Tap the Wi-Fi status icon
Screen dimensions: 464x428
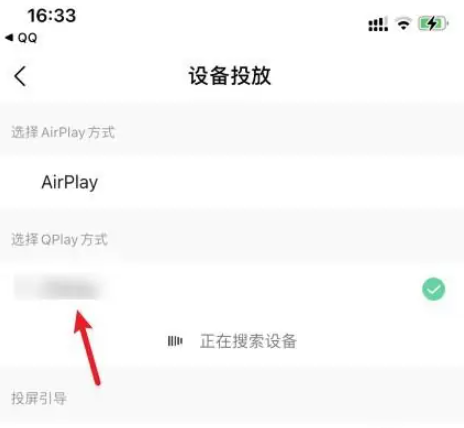[x=403, y=24]
